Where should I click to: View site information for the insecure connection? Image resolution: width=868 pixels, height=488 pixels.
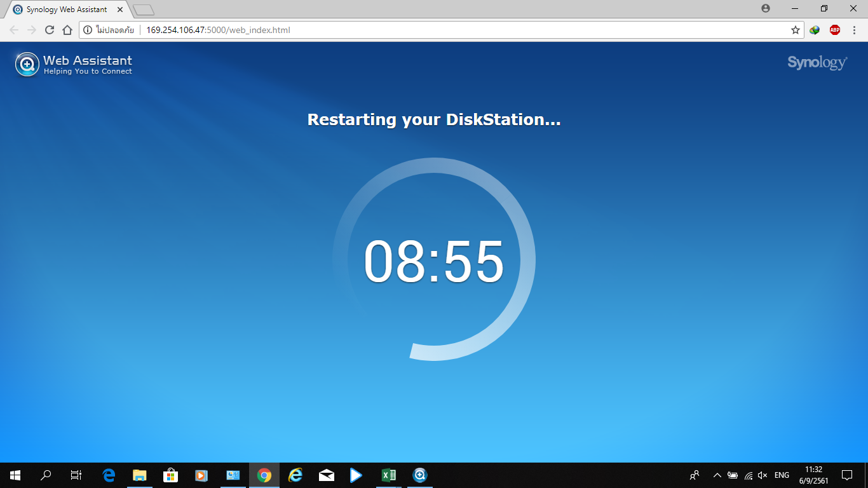[88, 30]
